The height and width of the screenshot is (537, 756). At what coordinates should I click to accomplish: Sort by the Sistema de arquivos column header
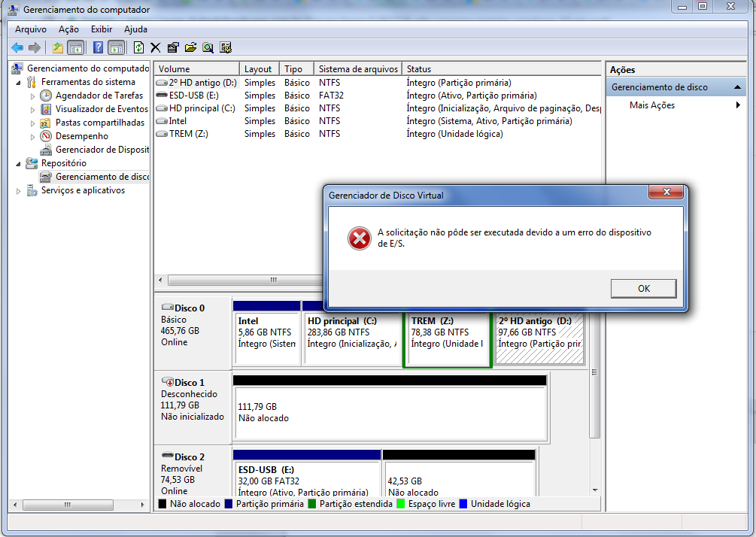coord(357,69)
